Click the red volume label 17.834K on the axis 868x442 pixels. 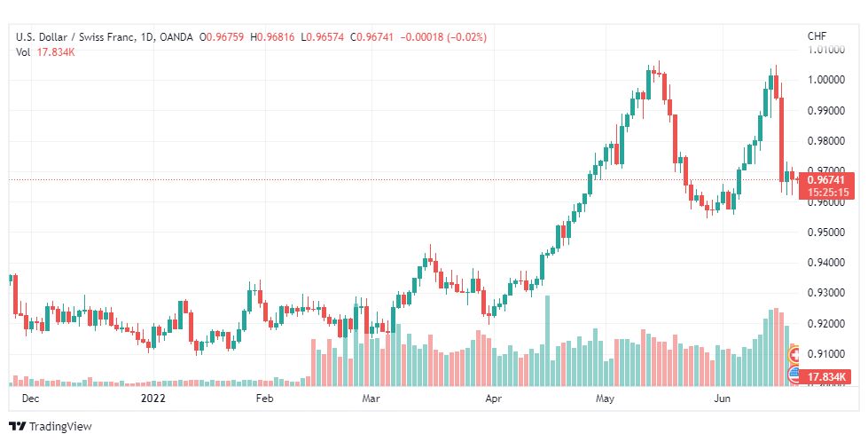(x=827, y=377)
